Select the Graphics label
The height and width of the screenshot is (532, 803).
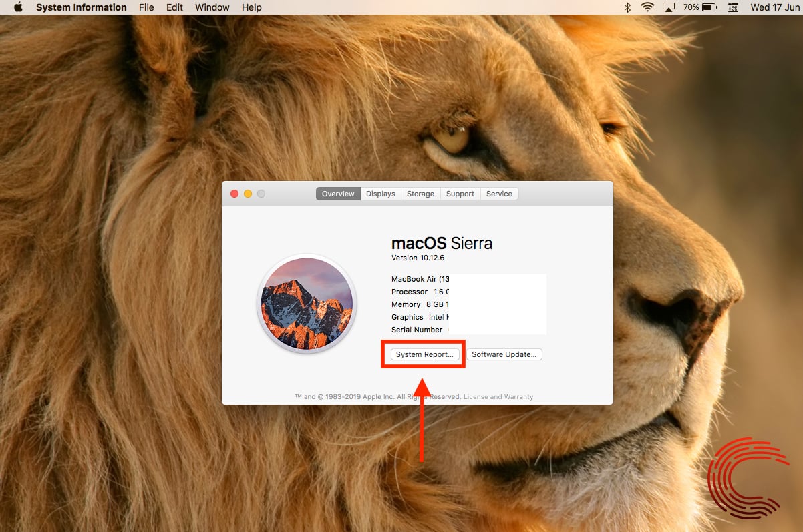tap(408, 317)
